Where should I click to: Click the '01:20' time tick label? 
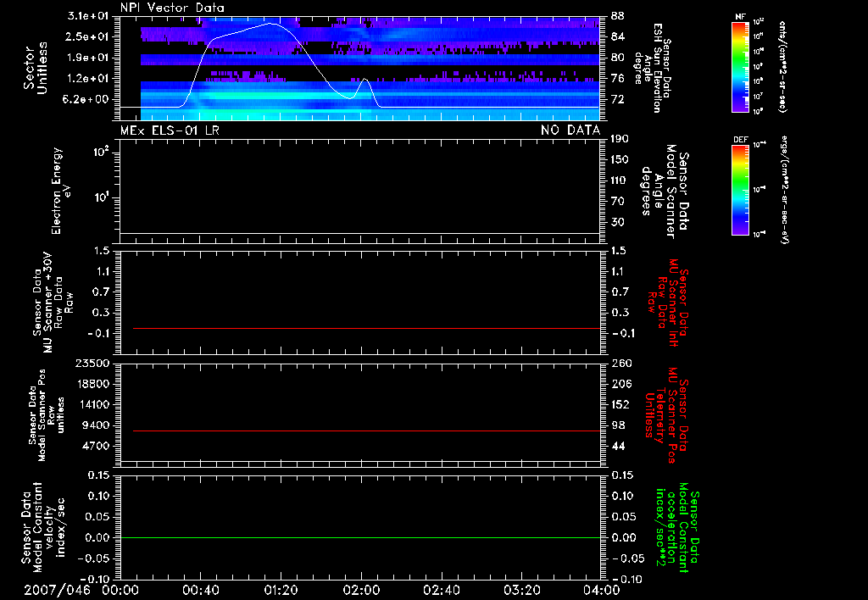click(281, 590)
